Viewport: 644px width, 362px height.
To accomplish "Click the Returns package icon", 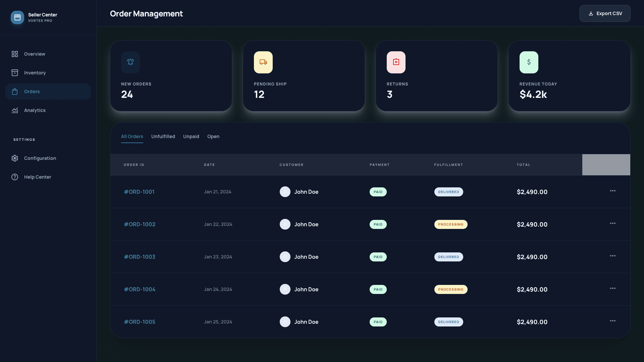I will (396, 62).
